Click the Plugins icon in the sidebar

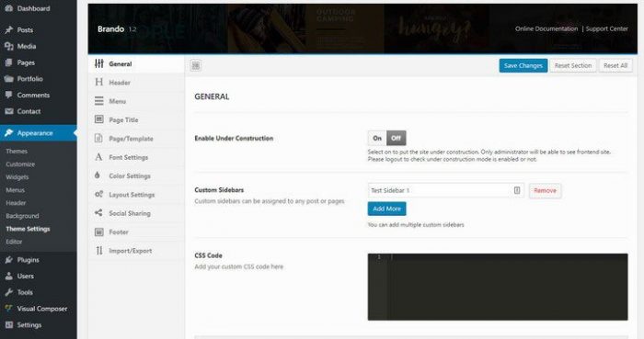(8, 260)
